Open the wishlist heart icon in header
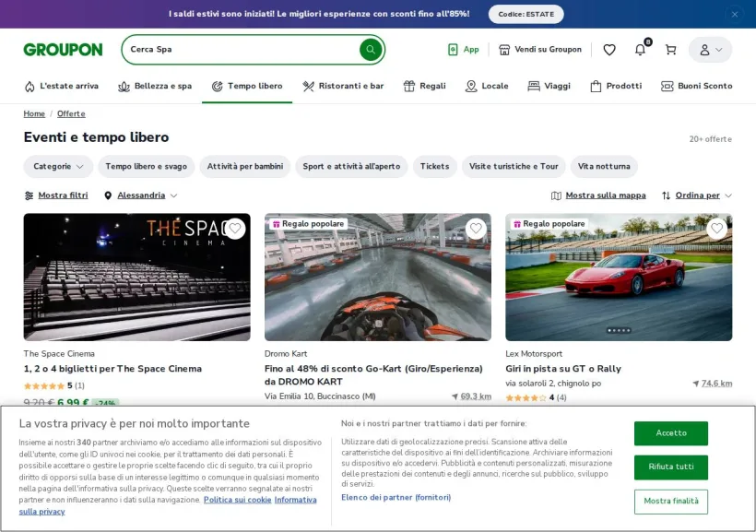The height and width of the screenshot is (532, 756). click(x=609, y=49)
